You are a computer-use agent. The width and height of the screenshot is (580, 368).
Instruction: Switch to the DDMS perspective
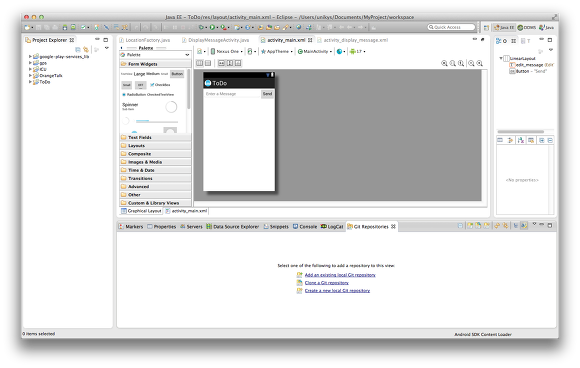coord(527,28)
